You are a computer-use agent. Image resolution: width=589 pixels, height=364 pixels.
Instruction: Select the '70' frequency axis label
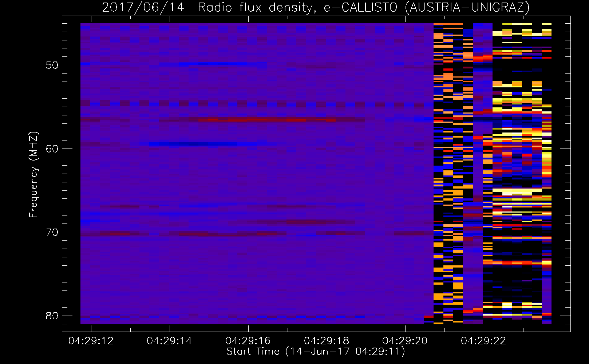52,232
